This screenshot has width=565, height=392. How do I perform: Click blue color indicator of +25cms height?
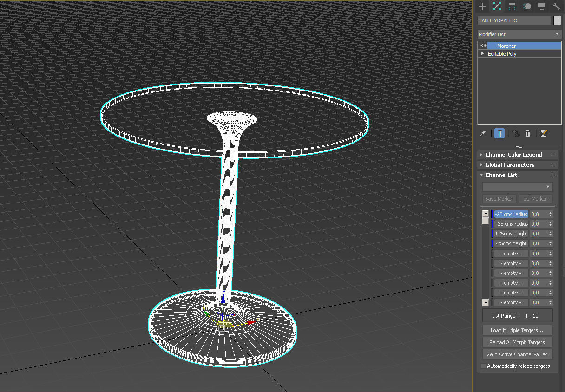click(x=492, y=234)
